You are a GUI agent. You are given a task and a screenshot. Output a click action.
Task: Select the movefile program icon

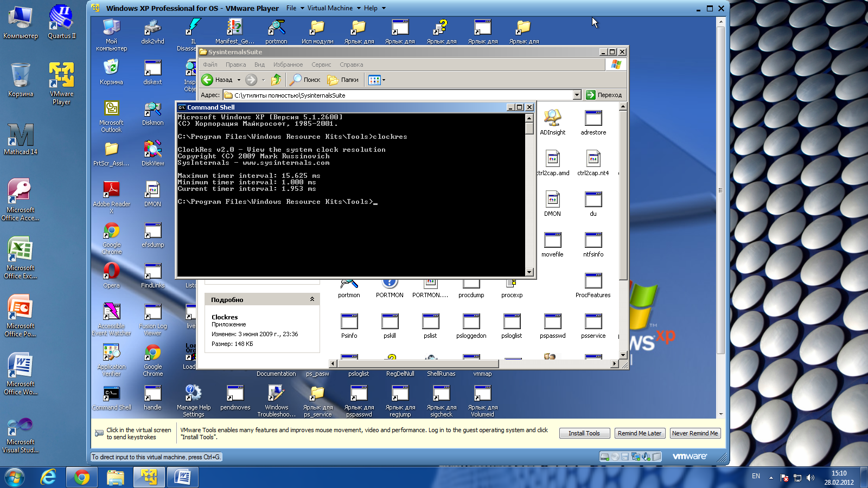click(552, 243)
